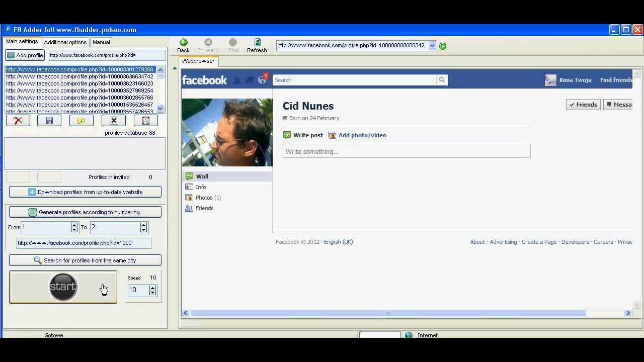The image size is (644, 362).
Task: Click Developers footer link
Action: (575, 242)
